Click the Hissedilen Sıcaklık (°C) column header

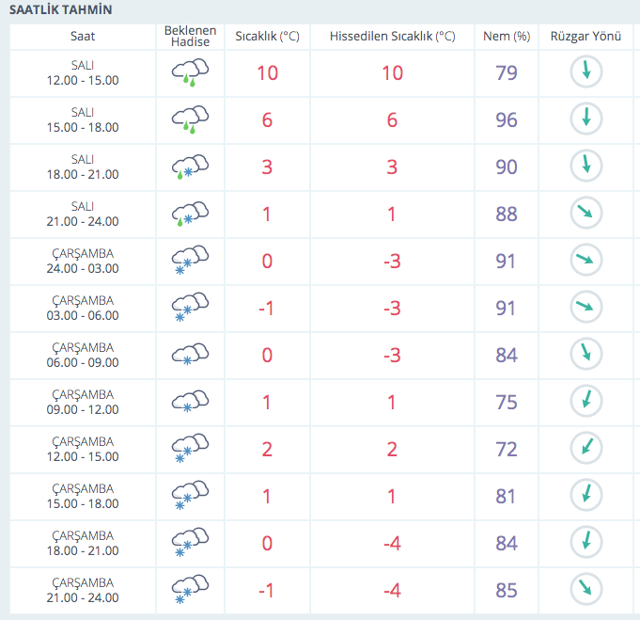[392, 37]
